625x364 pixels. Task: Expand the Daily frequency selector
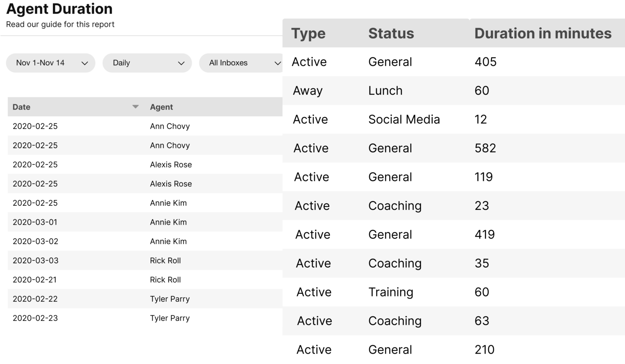147,63
